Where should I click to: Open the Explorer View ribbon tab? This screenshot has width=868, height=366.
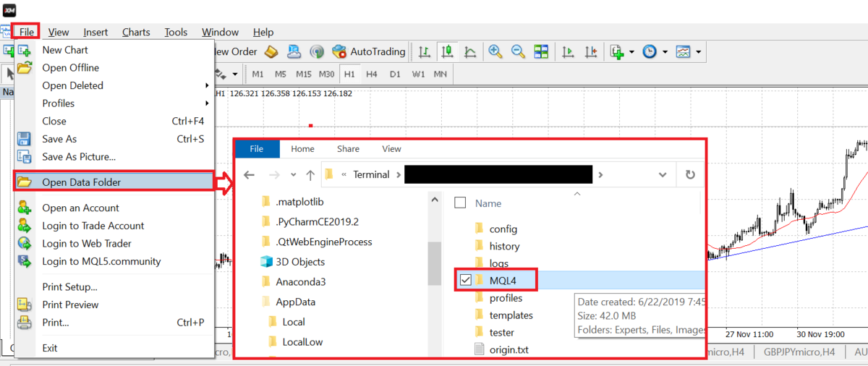(391, 149)
